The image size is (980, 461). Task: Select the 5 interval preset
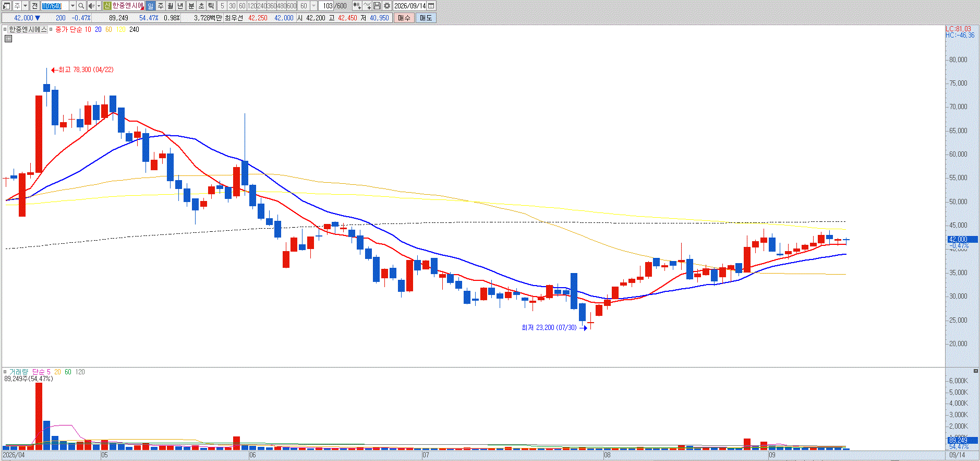(x=222, y=6)
